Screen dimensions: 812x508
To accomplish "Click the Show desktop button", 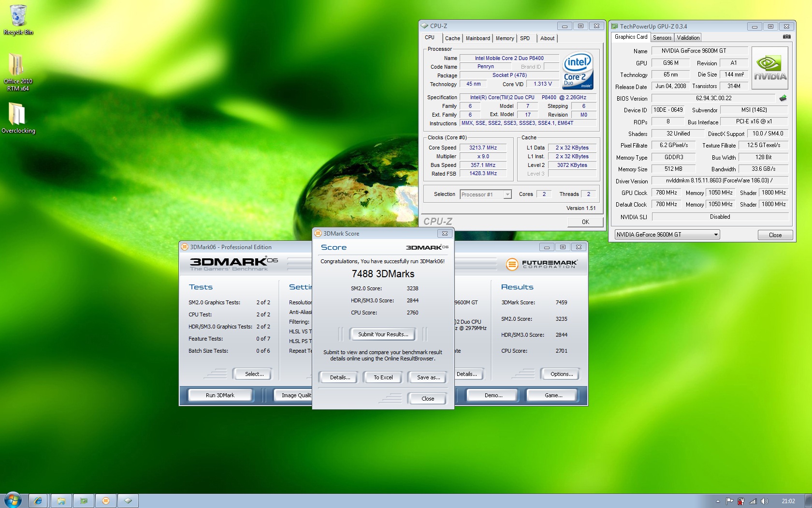I will click(x=808, y=501).
